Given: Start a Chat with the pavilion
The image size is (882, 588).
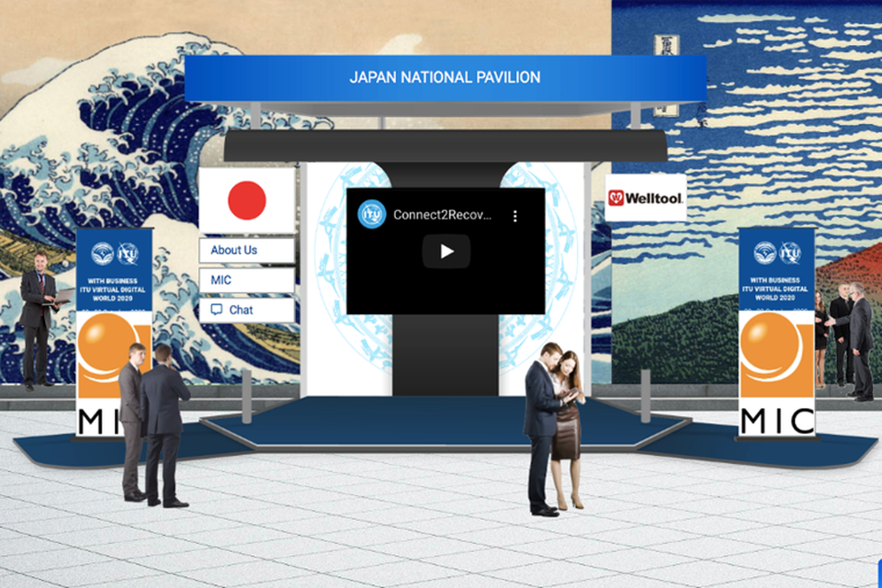Looking at the screenshot, I should click(246, 310).
